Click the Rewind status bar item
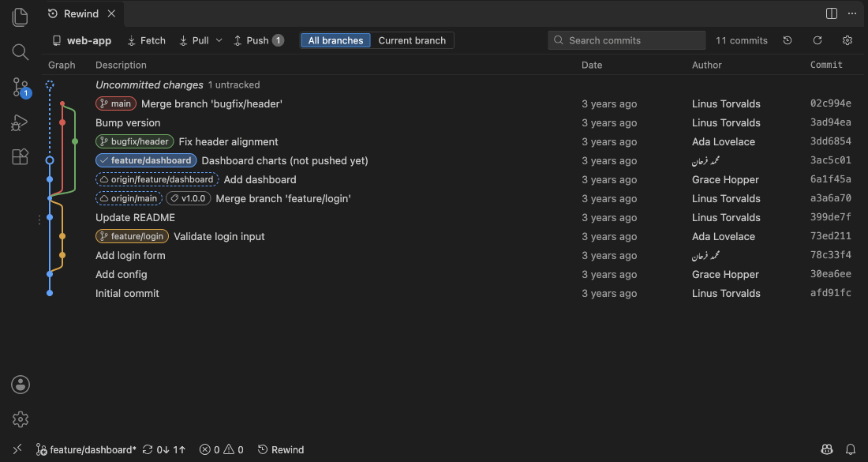 (x=281, y=449)
